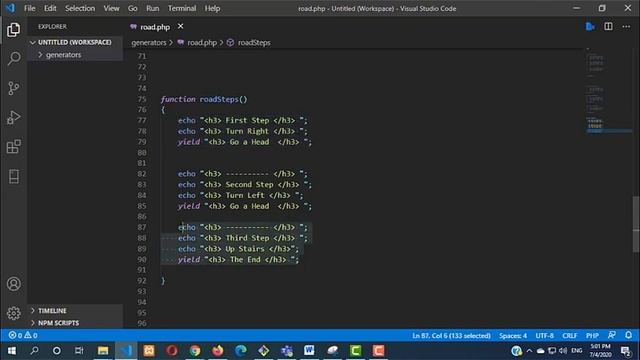Open the Run and Debug view

click(13, 118)
